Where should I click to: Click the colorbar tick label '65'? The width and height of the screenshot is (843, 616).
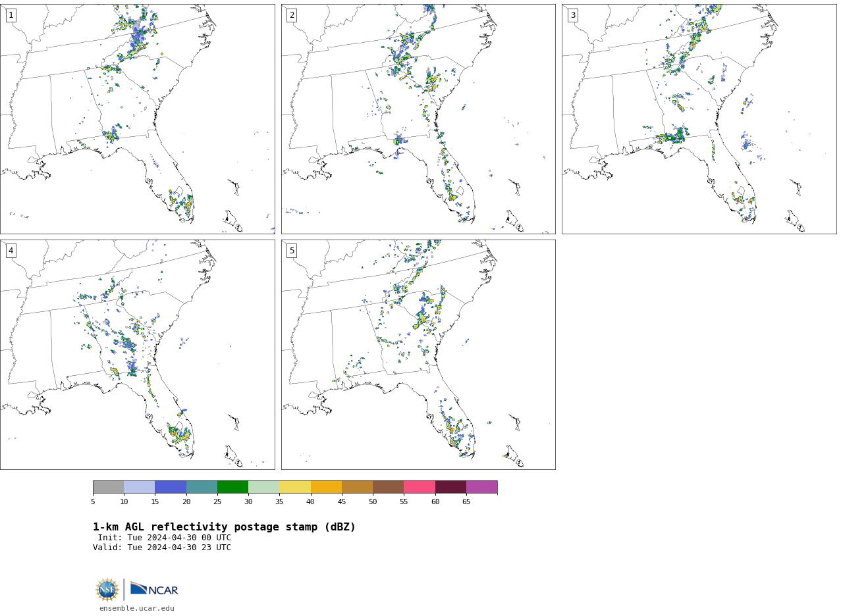pyautogui.click(x=466, y=502)
